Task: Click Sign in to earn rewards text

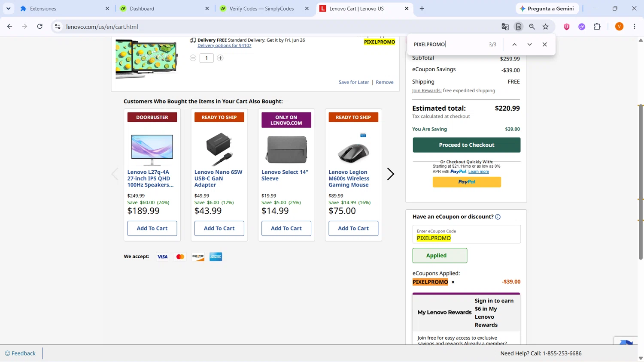Action: [494, 313]
